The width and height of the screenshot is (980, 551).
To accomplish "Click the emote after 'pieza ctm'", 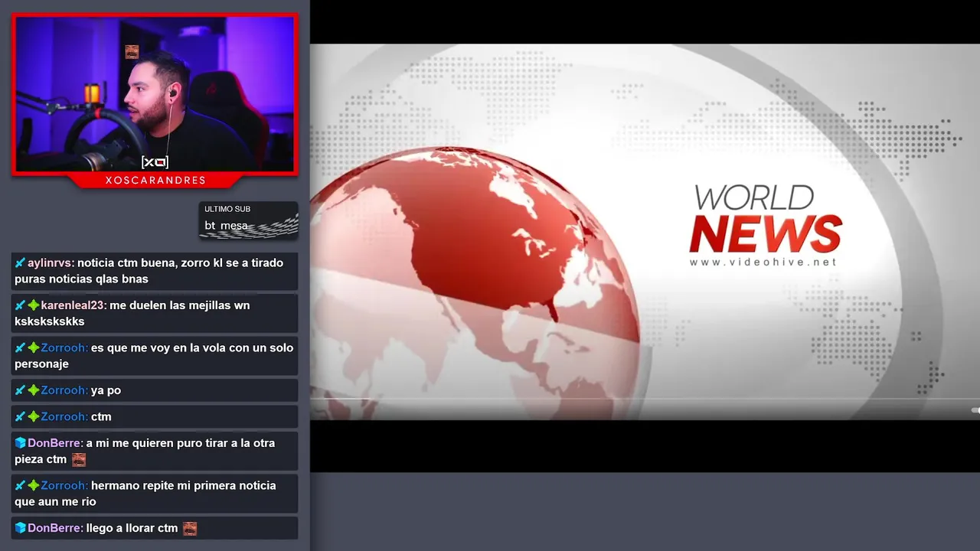I will pyautogui.click(x=79, y=460).
